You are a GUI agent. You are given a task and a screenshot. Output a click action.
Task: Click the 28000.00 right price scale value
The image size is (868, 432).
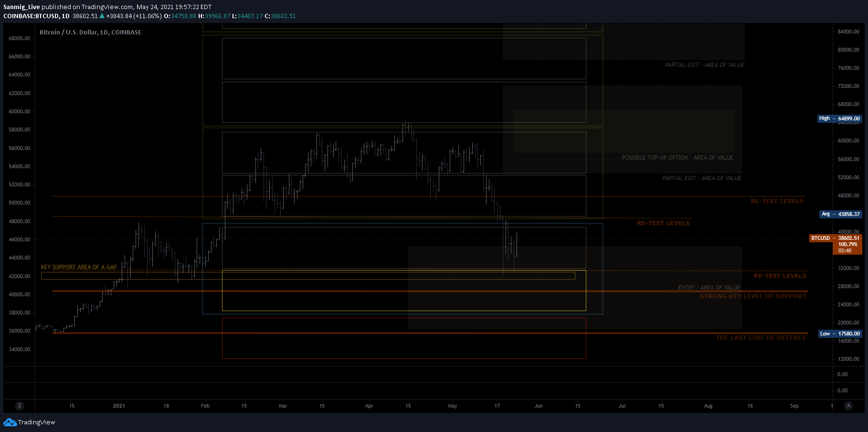(x=848, y=286)
